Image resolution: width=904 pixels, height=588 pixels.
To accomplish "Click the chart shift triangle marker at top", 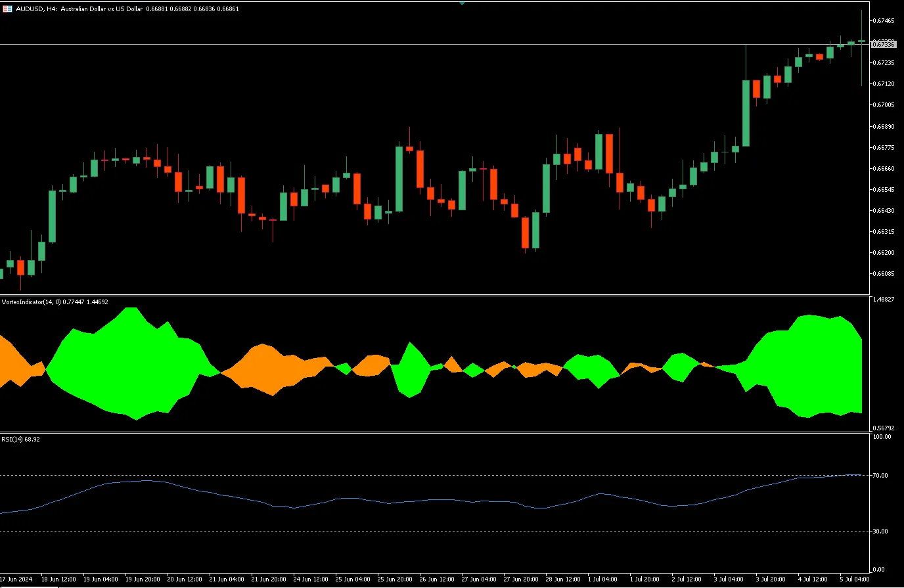I will pos(462,3).
